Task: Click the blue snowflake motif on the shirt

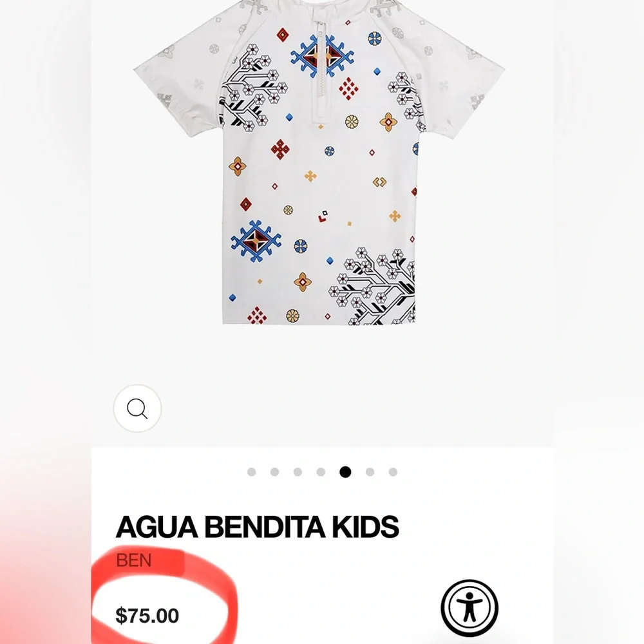Action: tap(256, 241)
